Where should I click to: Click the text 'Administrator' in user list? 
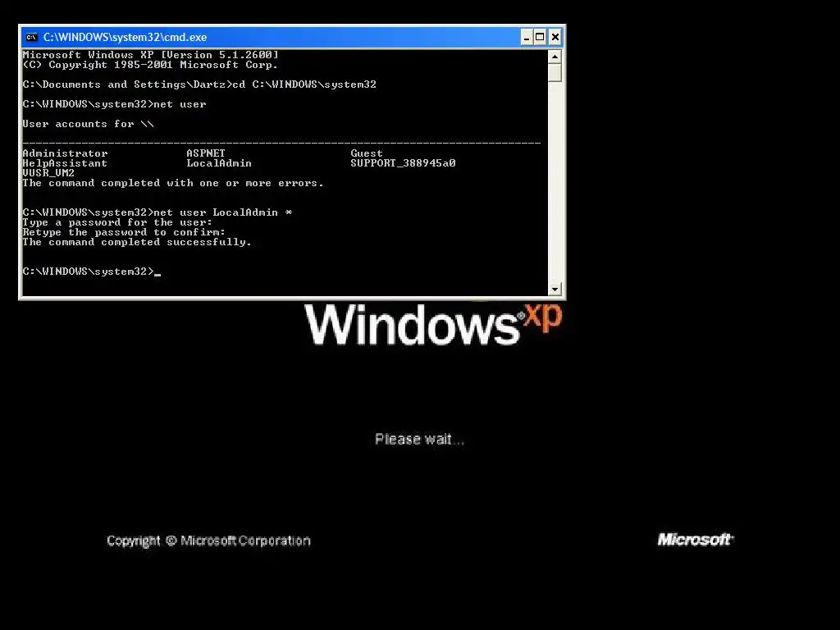[65, 153]
